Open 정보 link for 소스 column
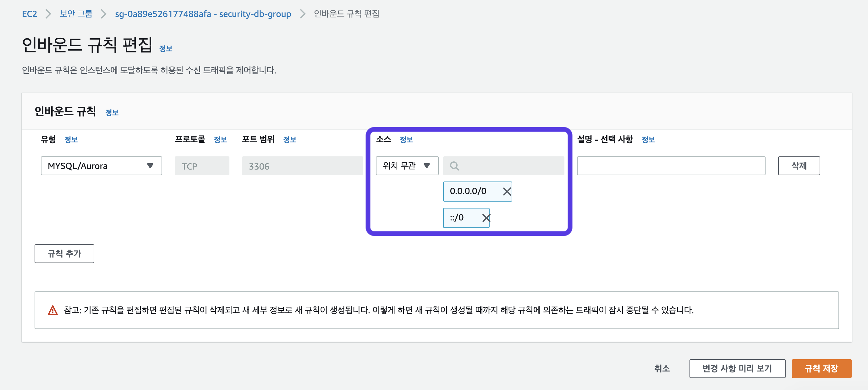Screen dimensions: 868x390 (406, 139)
